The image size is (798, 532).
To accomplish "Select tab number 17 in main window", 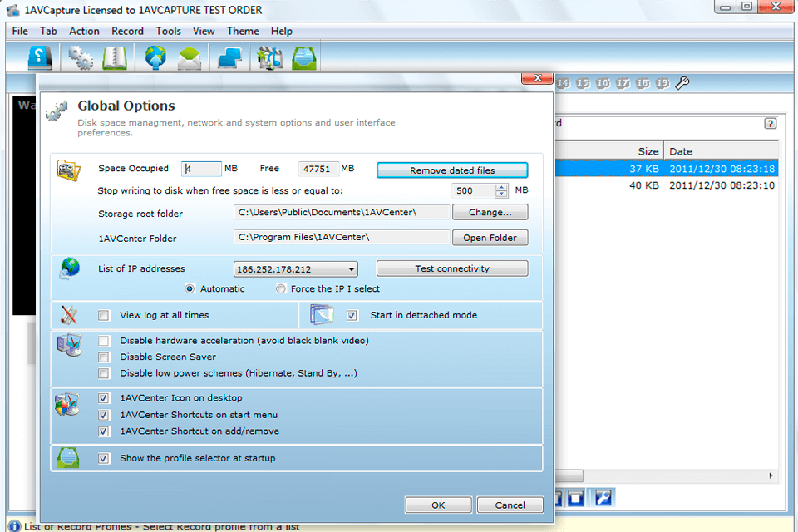I will [x=623, y=83].
